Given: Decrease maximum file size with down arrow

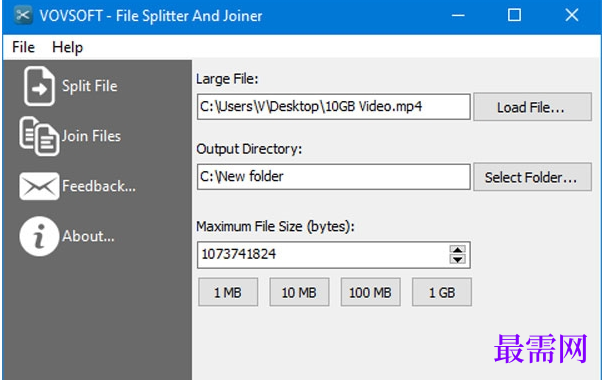Looking at the screenshot, I should point(458,259).
